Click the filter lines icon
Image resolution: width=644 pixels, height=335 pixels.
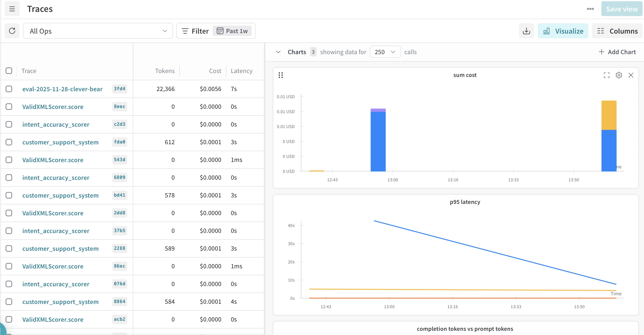[185, 31]
